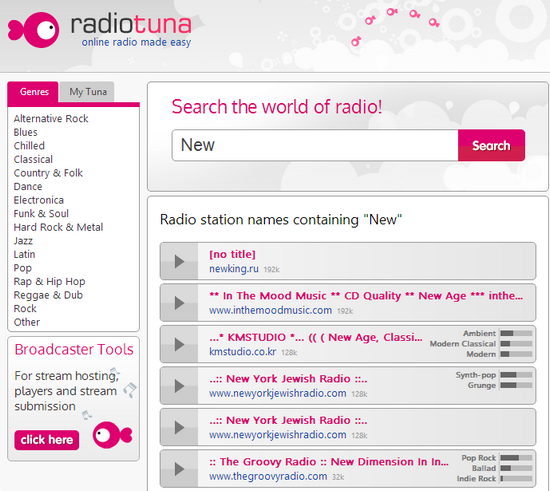550x491 pixels.
Task: Select the Jazz genre
Action: (23, 241)
